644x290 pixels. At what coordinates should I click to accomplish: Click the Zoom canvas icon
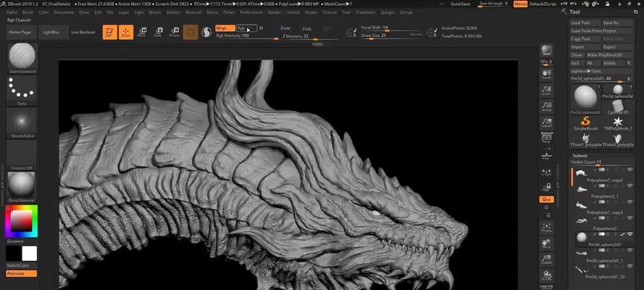click(x=546, y=91)
